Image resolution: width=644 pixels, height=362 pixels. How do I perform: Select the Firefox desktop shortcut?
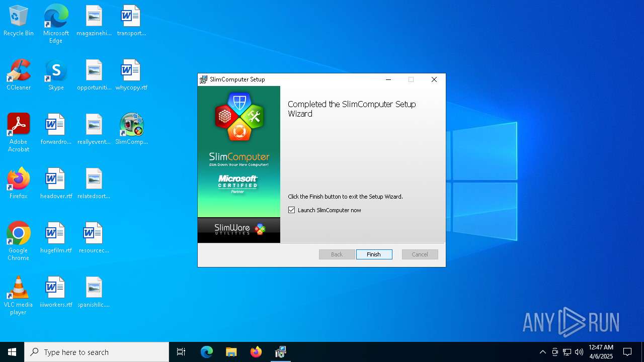tap(19, 184)
